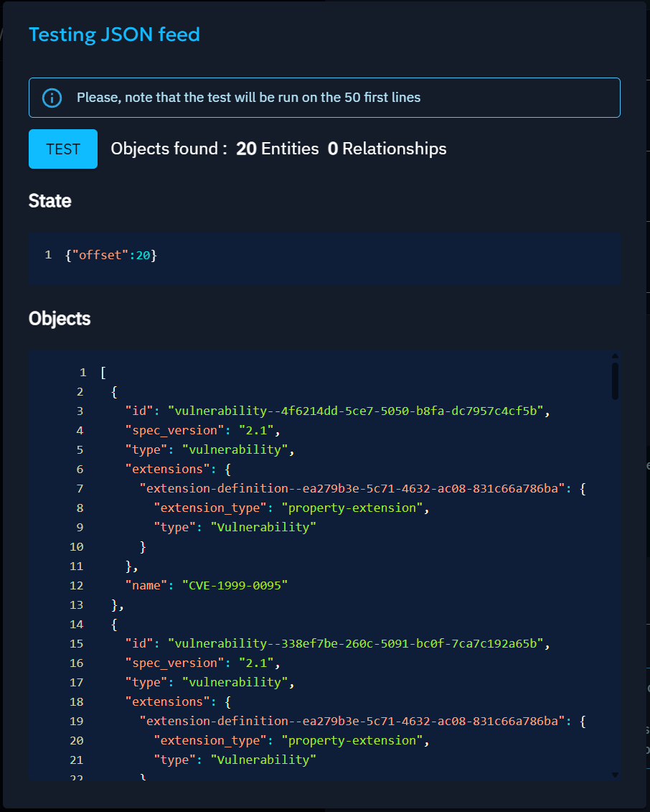Viewport: 650px width, 812px height.
Task: Click the "Testing JSON feed" dialog title
Action: (x=114, y=34)
